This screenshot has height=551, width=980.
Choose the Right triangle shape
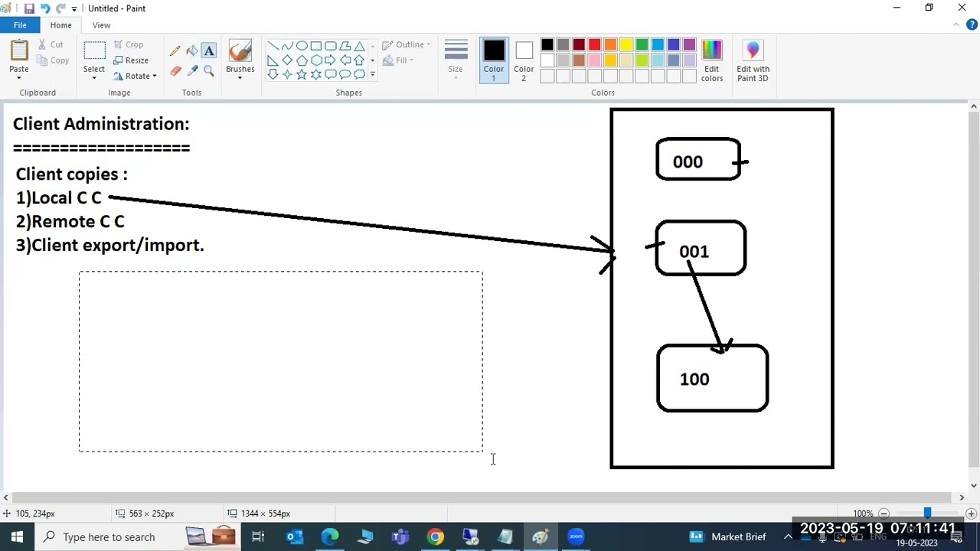(273, 60)
